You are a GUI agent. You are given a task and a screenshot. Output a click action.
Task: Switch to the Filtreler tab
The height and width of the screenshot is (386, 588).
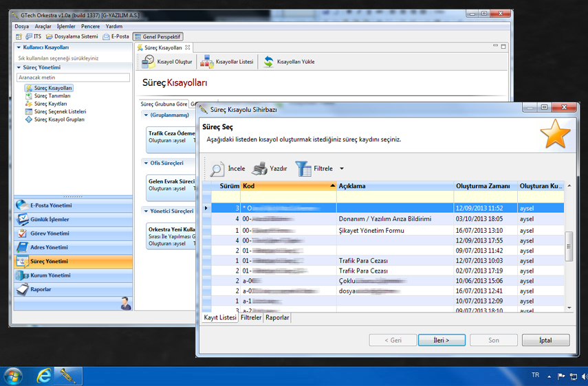tap(250, 318)
